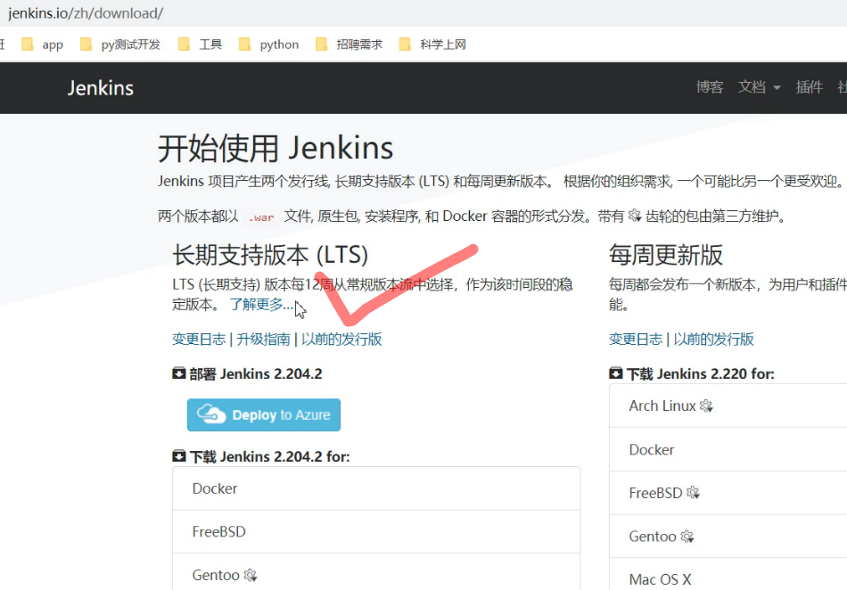Open the 招聘需求 bookmarks folder
847x590 pixels.
[x=349, y=44]
